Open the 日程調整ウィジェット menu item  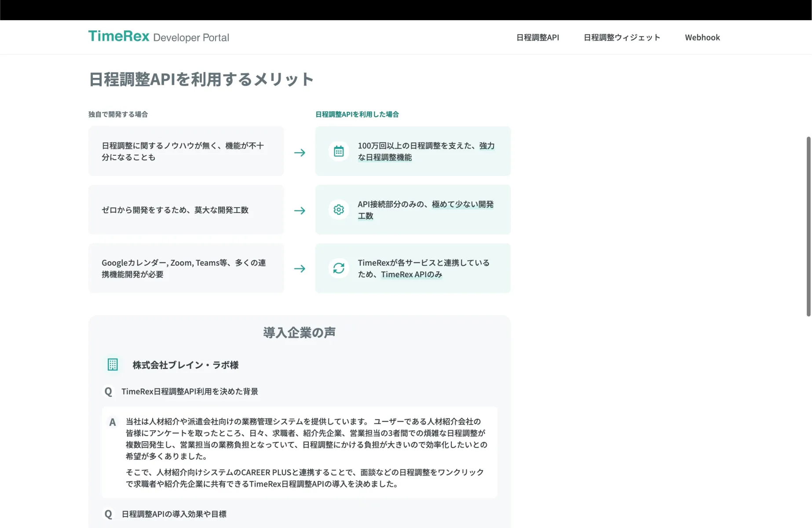coord(622,37)
